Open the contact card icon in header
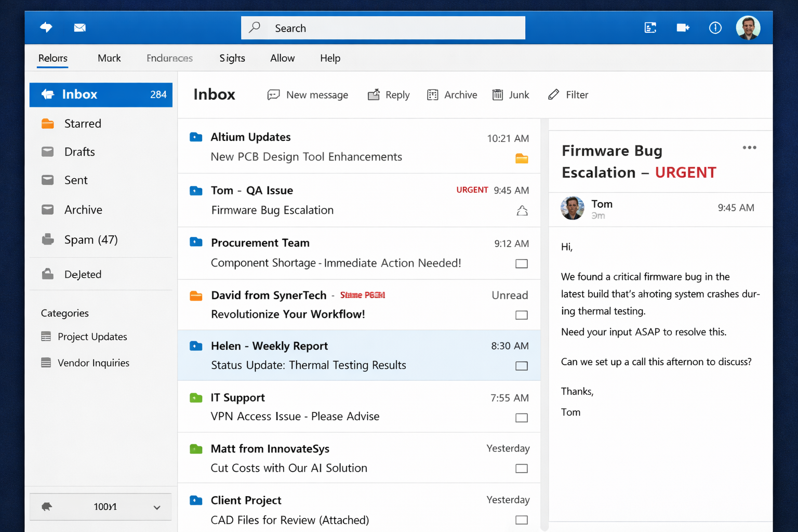This screenshot has height=532, width=798. pyautogui.click(x=650, y=28)
